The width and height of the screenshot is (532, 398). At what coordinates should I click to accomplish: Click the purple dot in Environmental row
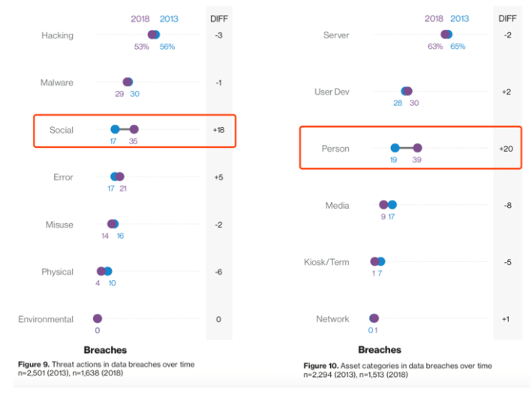tap(98, 318)
